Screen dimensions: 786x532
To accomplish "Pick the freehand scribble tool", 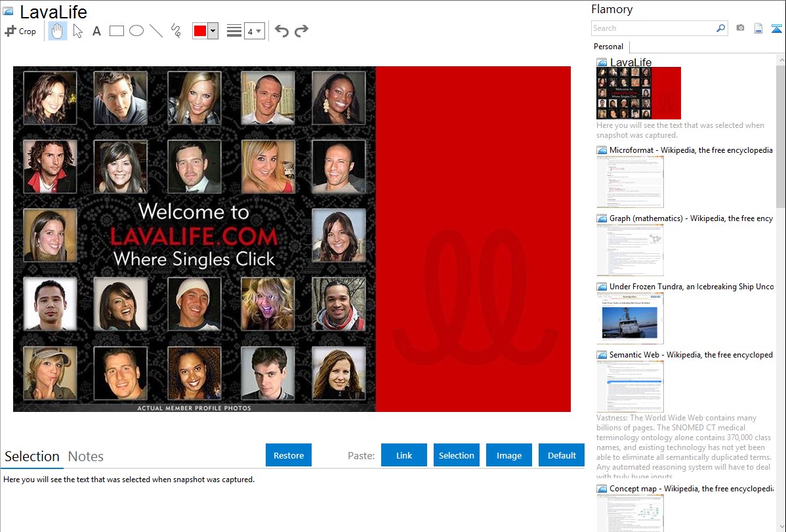I will click(176, 31).
